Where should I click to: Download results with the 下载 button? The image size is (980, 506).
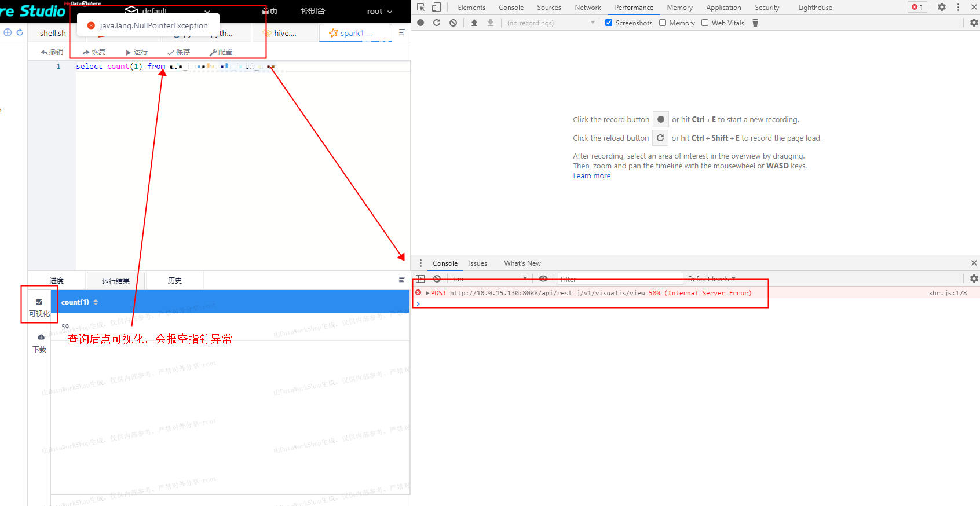(x=40, y=343)
